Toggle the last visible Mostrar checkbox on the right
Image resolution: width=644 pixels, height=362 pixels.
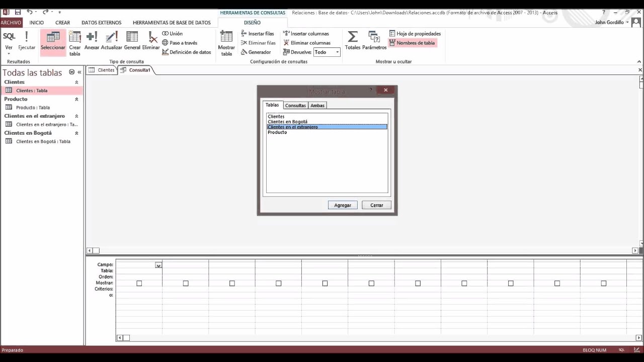(x=604, y=284)
